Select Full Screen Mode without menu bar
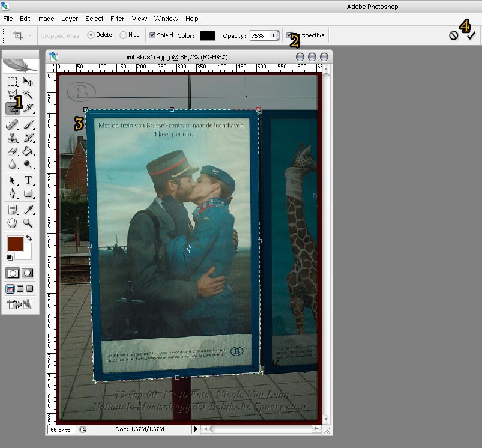The height and width of the screenshot is (448, 482). coord(30,289)
